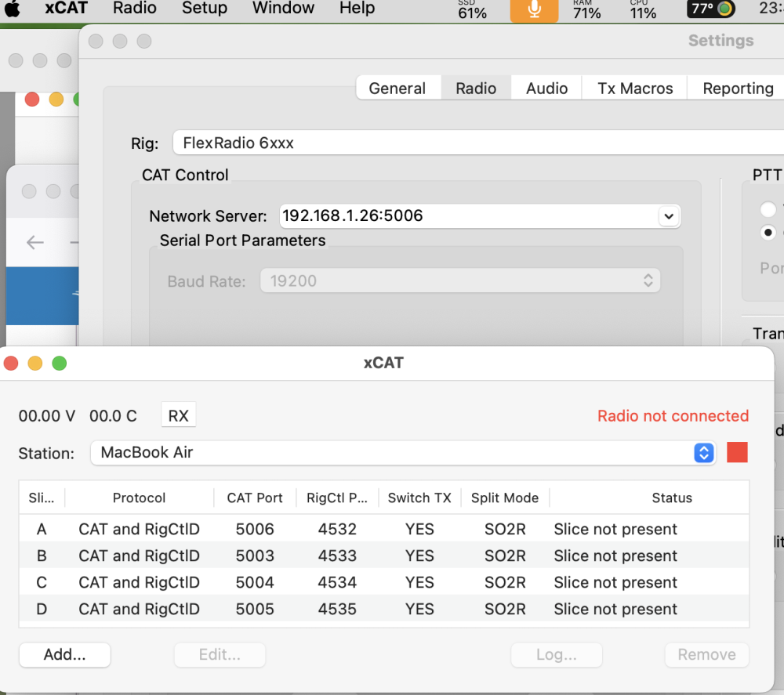This screenshot has height=695, width=784.
Task: Click the Sli... column header
Action: [42, 498]
